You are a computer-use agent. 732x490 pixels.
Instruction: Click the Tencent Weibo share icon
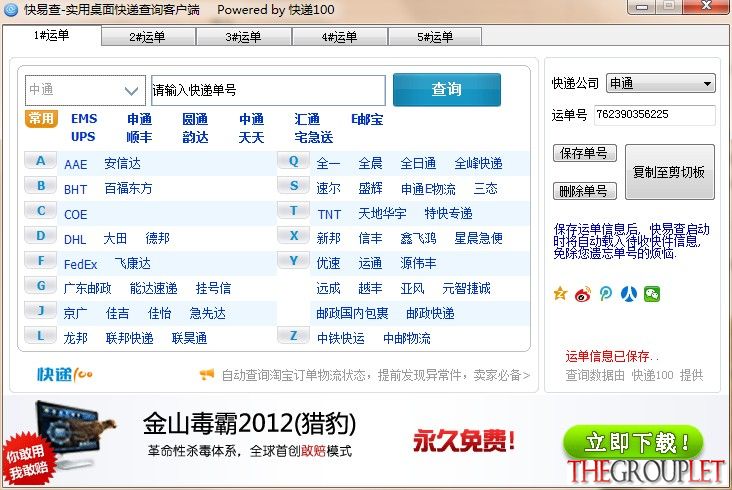(605, 294)
